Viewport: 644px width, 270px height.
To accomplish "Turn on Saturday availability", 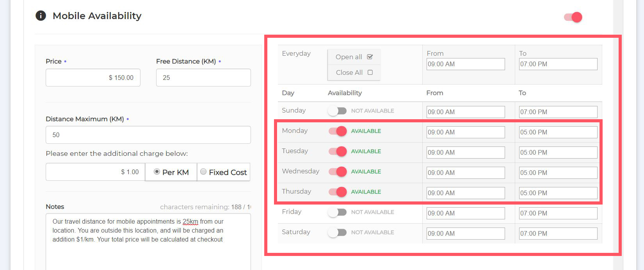I will pos(337,233).
